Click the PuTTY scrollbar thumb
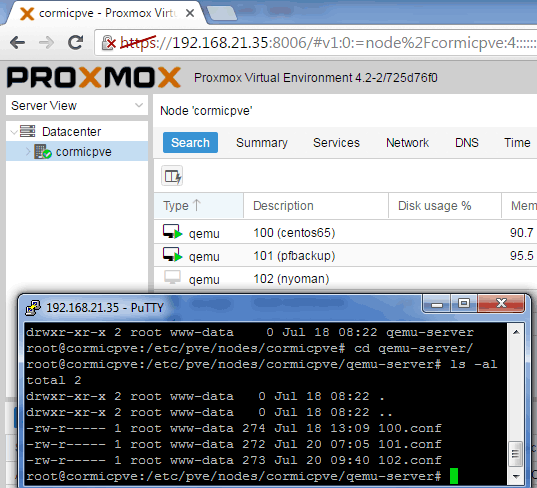 click(x=515, y=454)
